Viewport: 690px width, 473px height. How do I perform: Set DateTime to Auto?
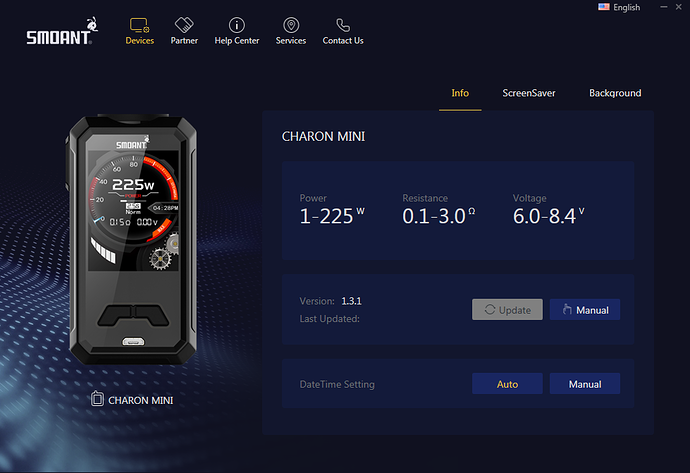coord(507,384)
